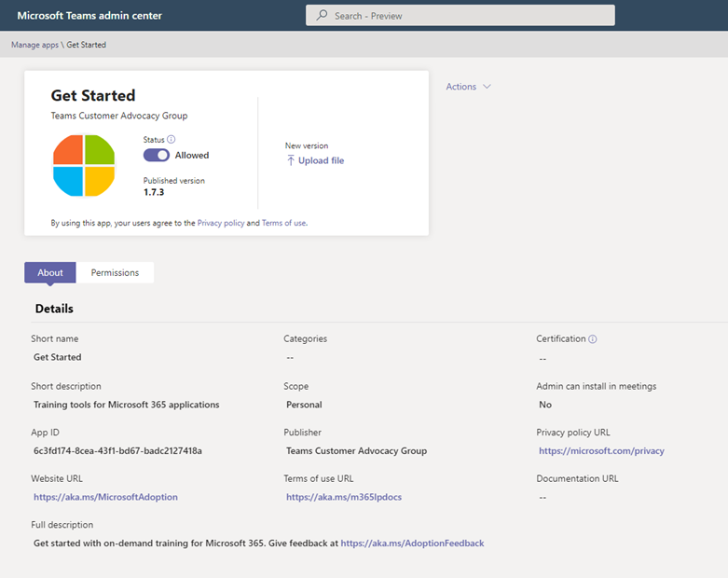Click the search magnifier icon

[x=322, y=15]
